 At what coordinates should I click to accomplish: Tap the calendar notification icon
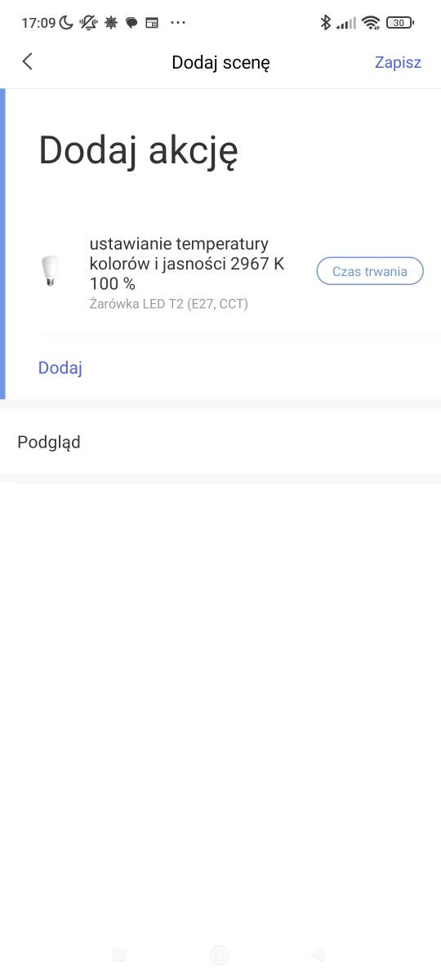point(152,23)
